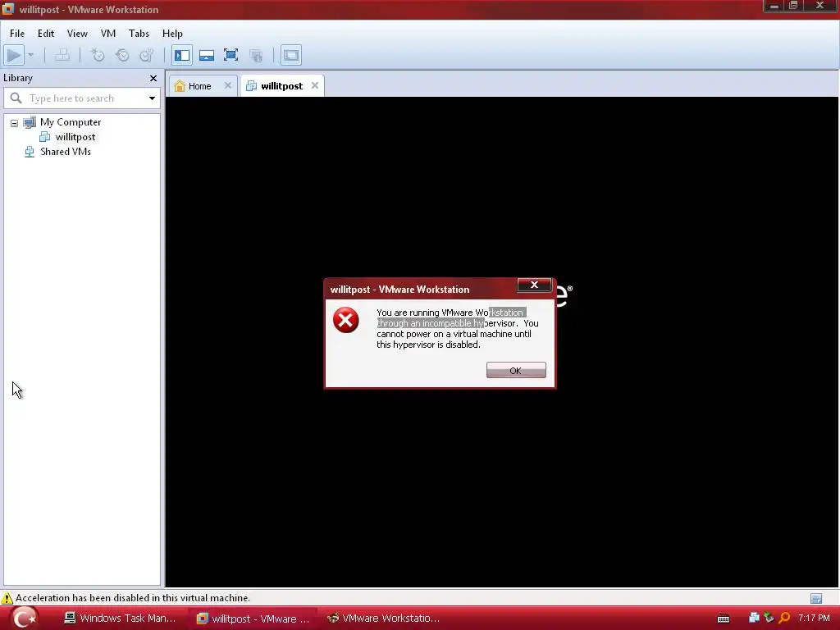Click the Revert to snapshot toolbar icon
This screenshot has width=840, height=630.
122,55
